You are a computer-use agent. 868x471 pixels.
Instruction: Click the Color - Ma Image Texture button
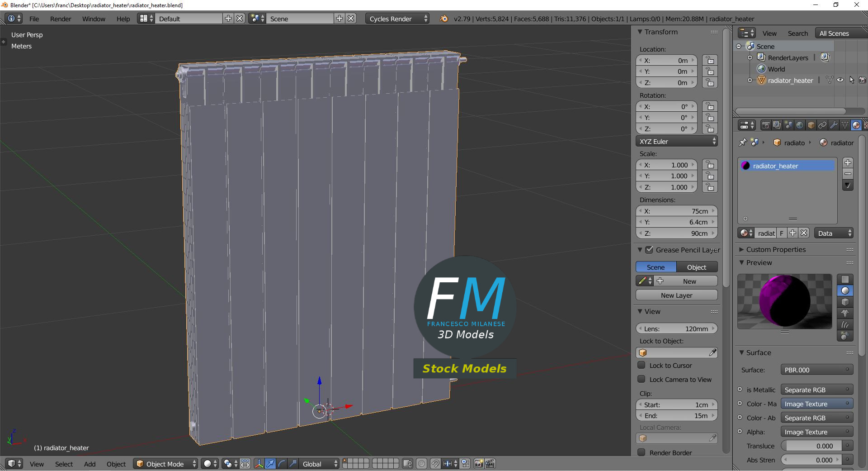[817, 404]
